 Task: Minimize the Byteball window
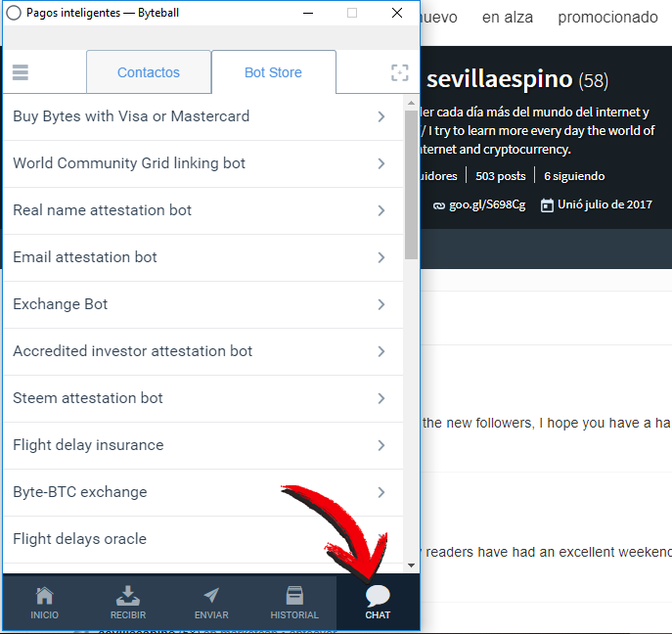click(x=308, y=13)
